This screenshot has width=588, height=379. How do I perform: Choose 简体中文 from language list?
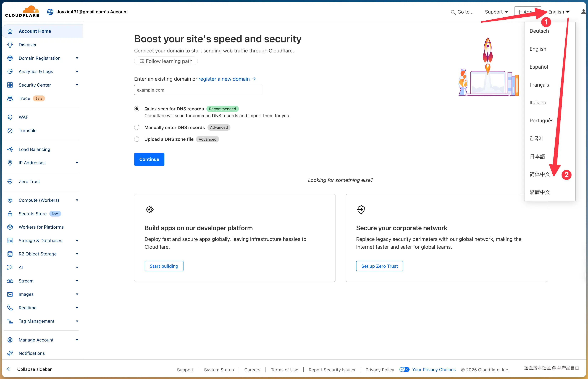click(540, 174)
